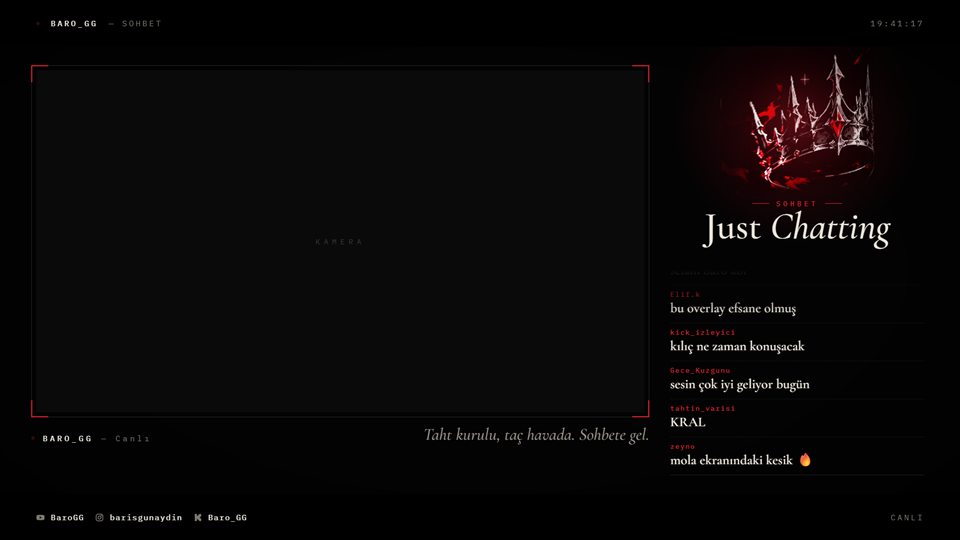Click BARO_GG label below the camera frame
Image resolution: width=960 pixels, height=540 pixels.
tap(67, 438)
